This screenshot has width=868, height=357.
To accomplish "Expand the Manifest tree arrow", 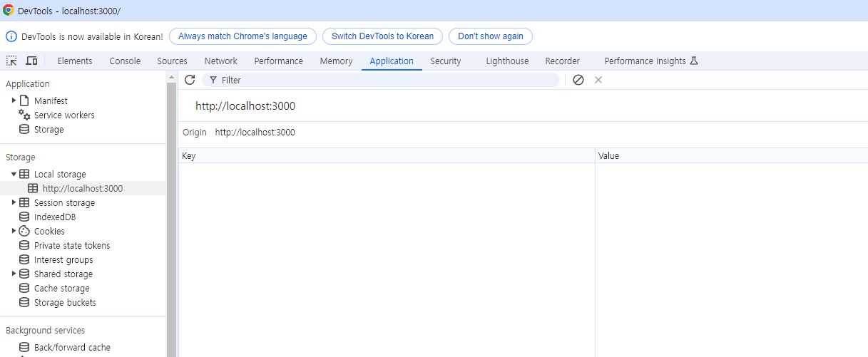I will (x=14, y=100).
